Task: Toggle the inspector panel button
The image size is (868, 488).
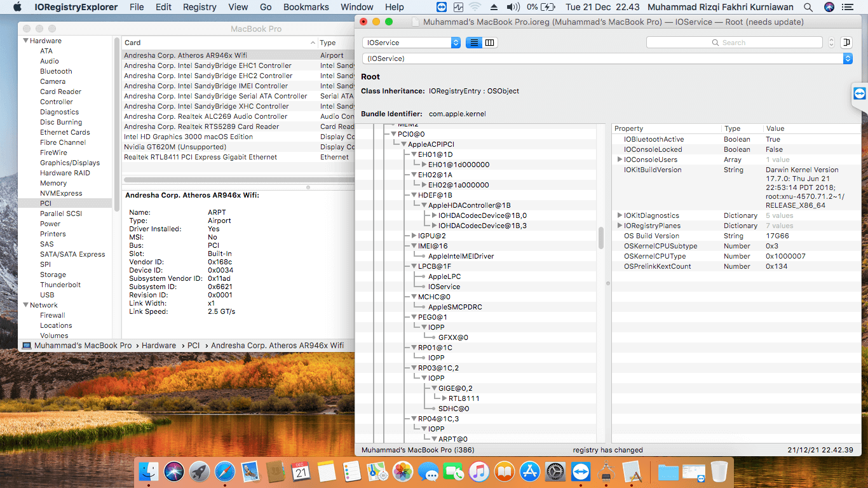Action: point(846,43)
